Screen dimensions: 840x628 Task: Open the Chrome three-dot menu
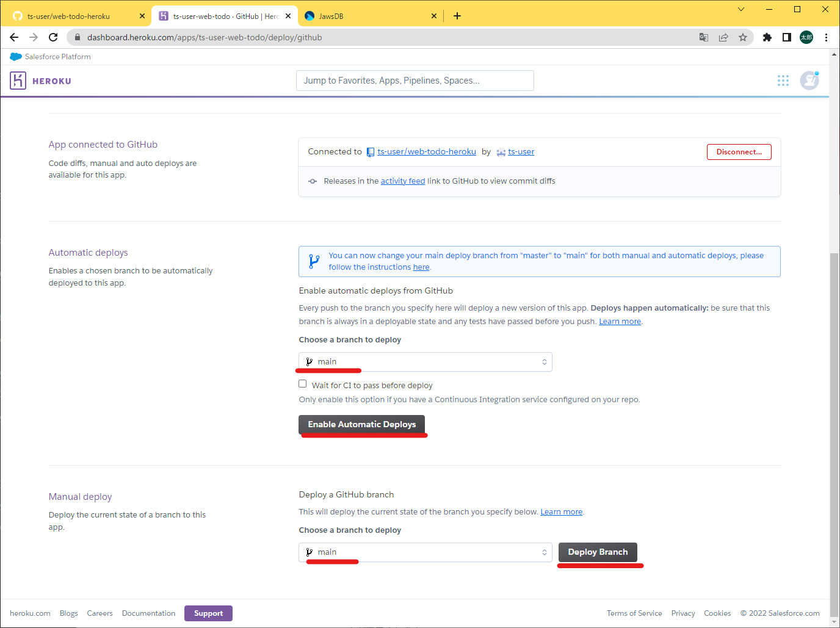pyautogui.click(x=826, y=37)
